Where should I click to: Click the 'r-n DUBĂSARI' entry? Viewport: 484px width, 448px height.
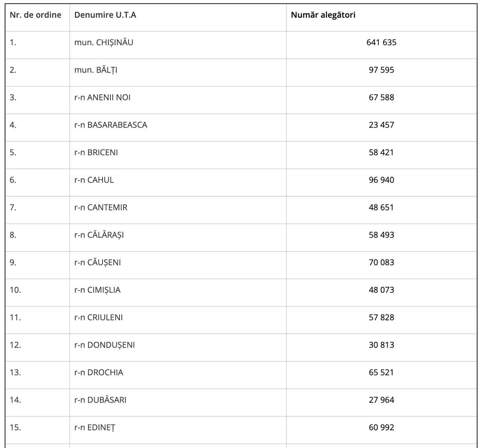coord(100,400)
